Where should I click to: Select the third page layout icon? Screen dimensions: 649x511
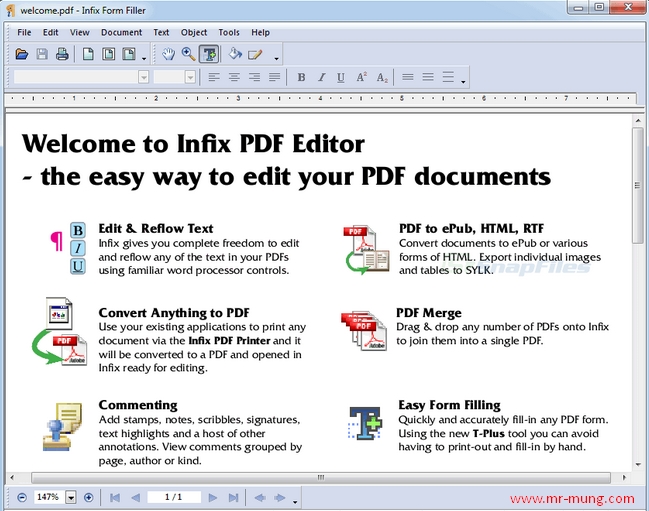[x=129, y=54]
